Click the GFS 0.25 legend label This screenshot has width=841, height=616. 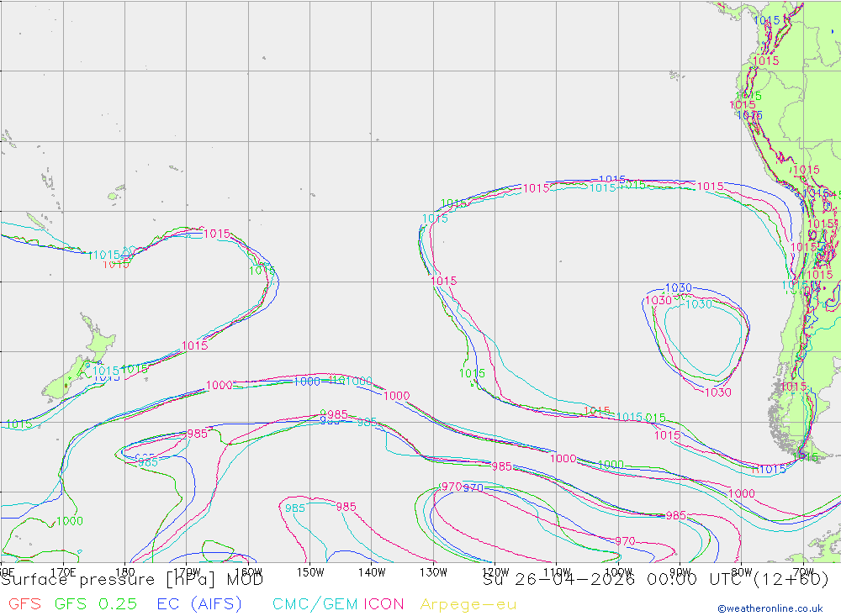coord(96,604)
